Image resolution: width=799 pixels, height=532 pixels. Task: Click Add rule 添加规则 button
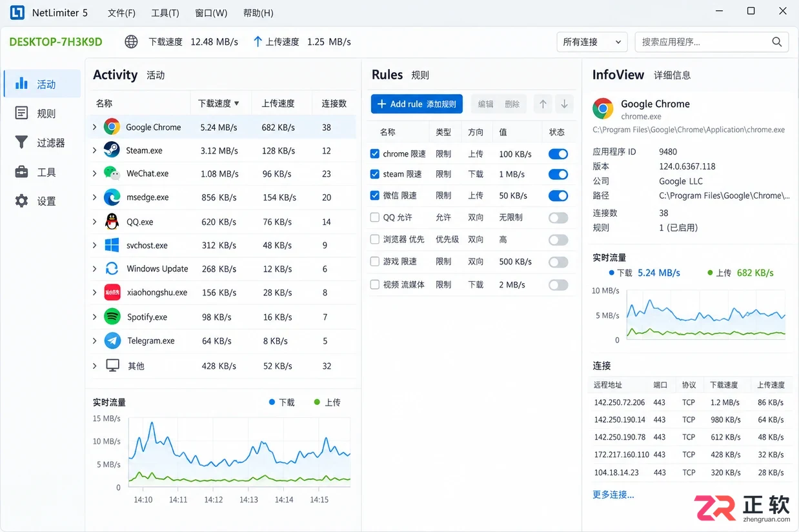click(416, 104)
